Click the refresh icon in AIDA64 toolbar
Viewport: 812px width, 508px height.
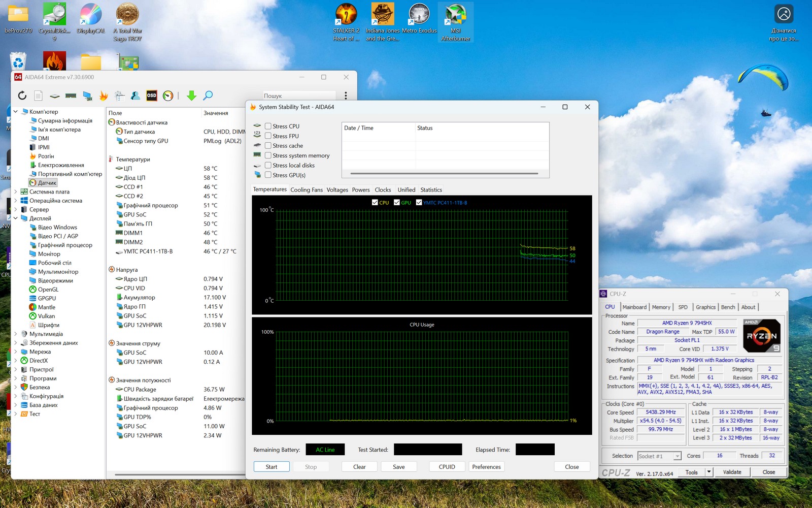(22, 96)
